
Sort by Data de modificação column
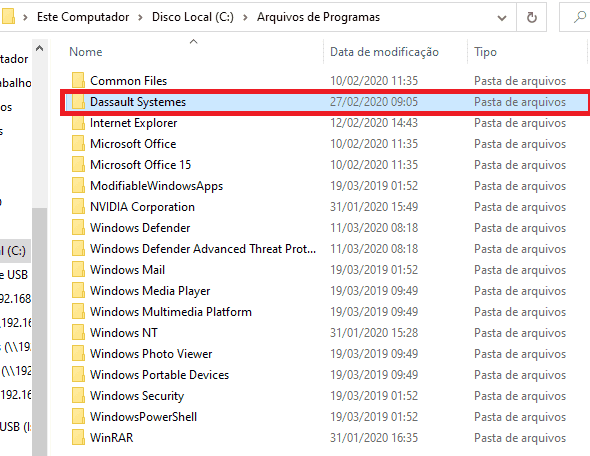(395, 52)
